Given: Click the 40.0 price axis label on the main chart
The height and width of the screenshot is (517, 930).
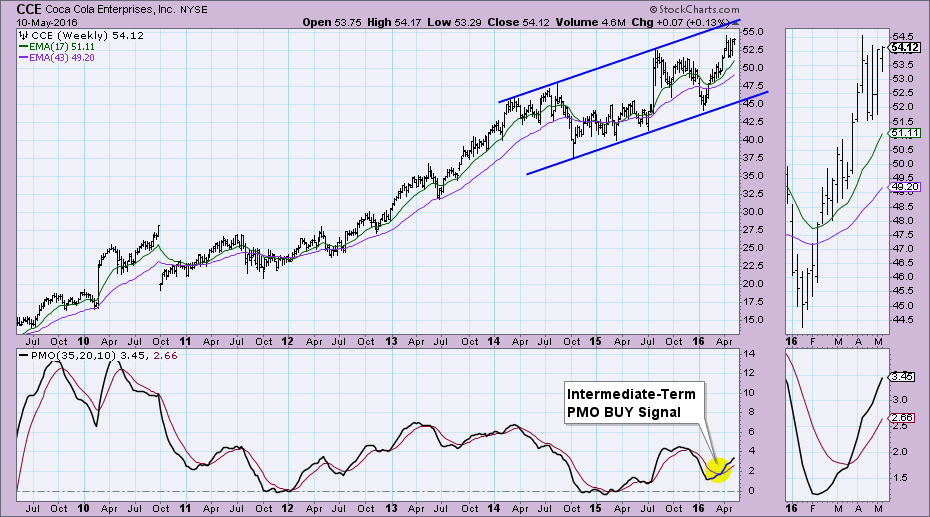Looking at the screenshot, I should point(752,139).
